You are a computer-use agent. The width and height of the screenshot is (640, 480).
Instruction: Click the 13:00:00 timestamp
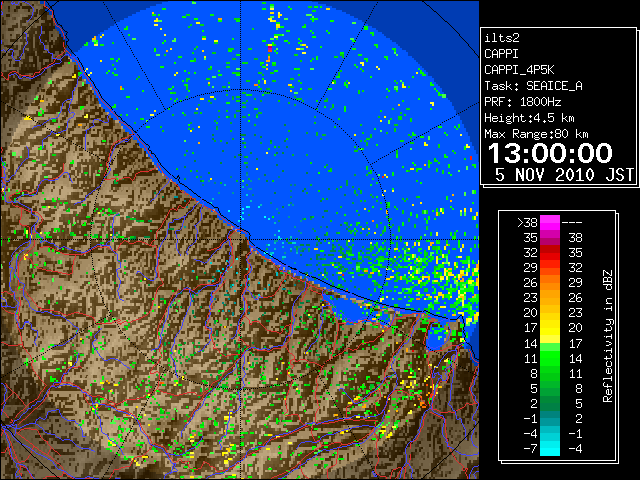tap(550, 153)
